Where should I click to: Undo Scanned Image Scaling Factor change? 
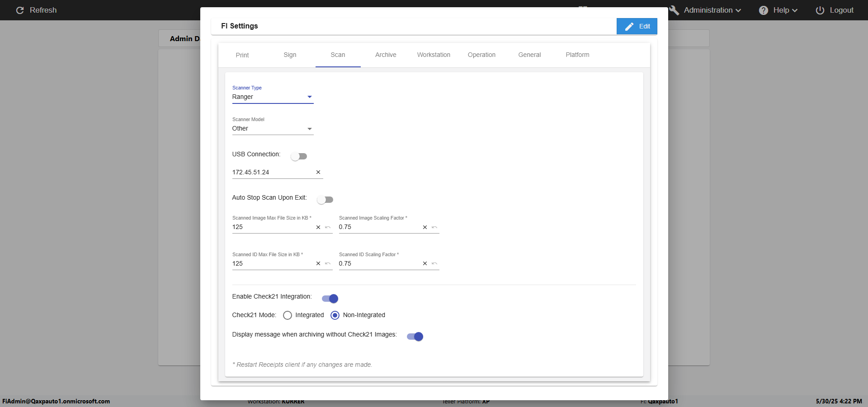[x=434, y=227]
